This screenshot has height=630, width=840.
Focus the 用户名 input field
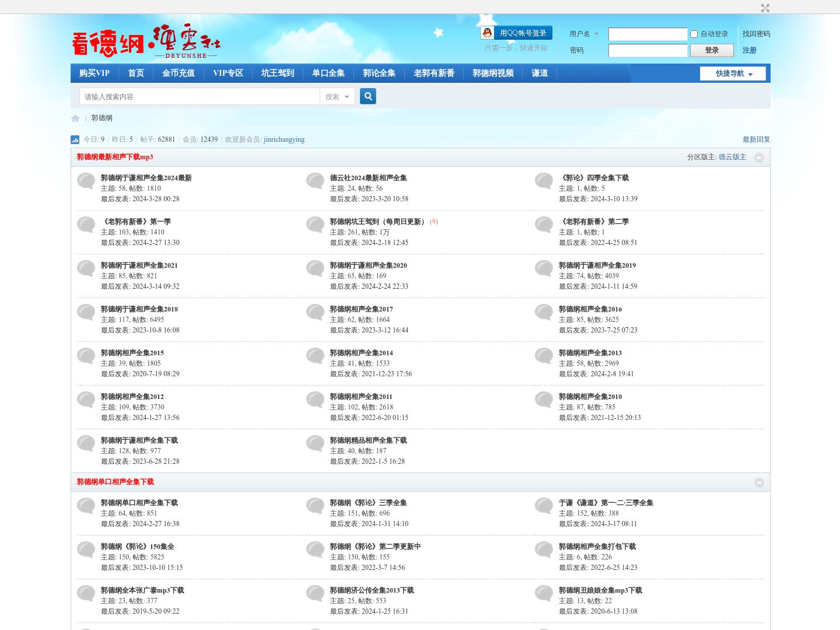pyautogui.click(x=647, y=34)
